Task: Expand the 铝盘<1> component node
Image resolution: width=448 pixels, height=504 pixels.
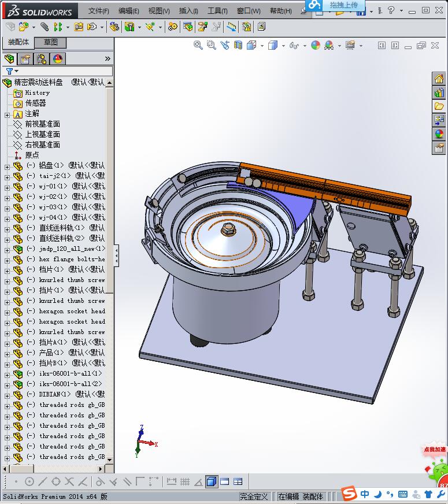Action: [7, 167]
